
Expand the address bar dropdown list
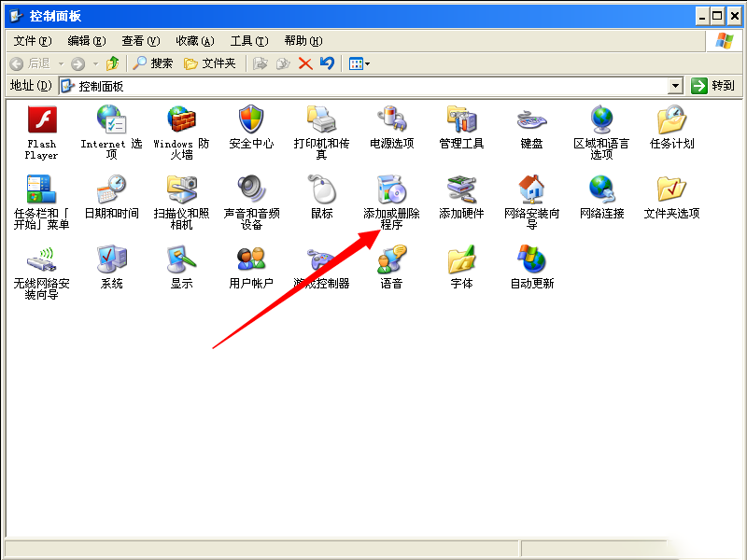tap(676, 85)
